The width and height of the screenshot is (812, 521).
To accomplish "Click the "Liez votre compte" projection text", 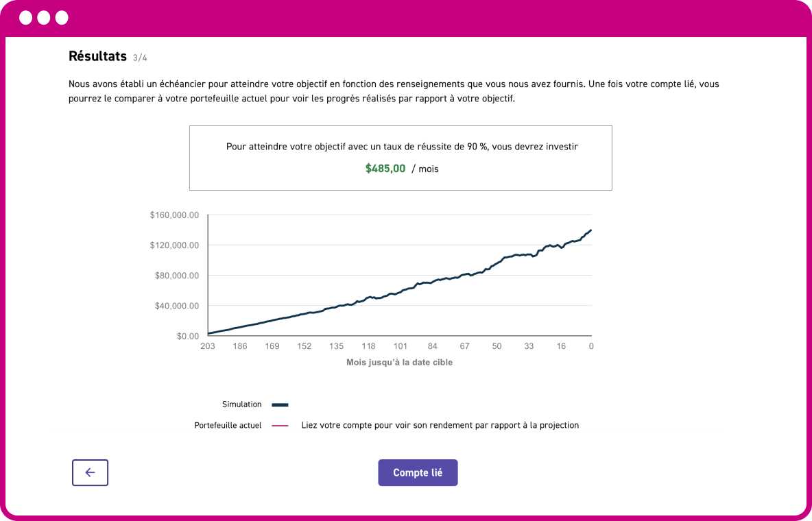I will [440, 425].
